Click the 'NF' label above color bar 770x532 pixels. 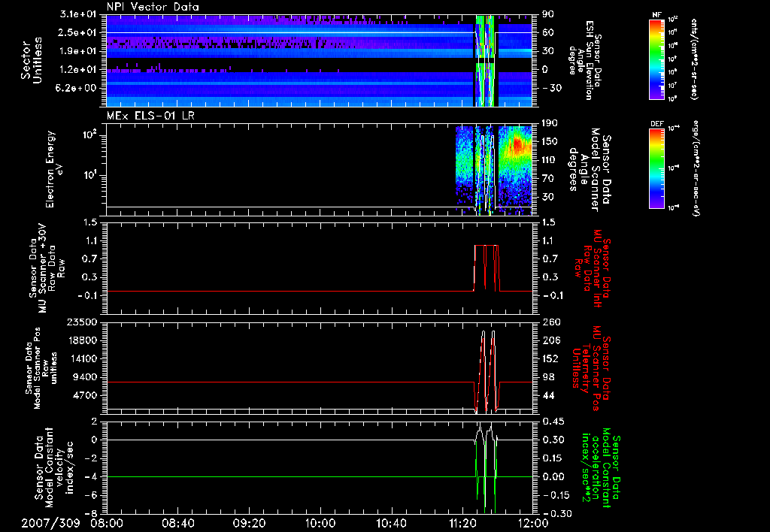tap(656, 15)
